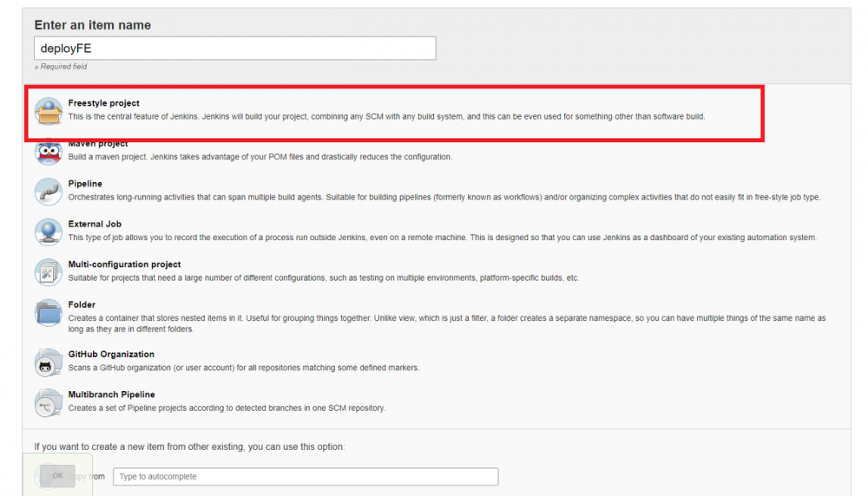Viewport: 868px width, 496px height.
Task: Click the Enter an item name heading
Action: (93, 25)
